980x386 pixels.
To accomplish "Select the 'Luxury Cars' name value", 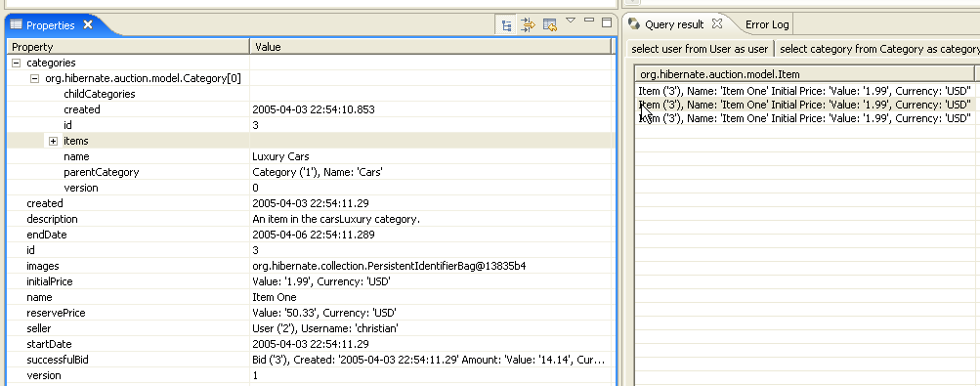I will click(x=280, y=156).
